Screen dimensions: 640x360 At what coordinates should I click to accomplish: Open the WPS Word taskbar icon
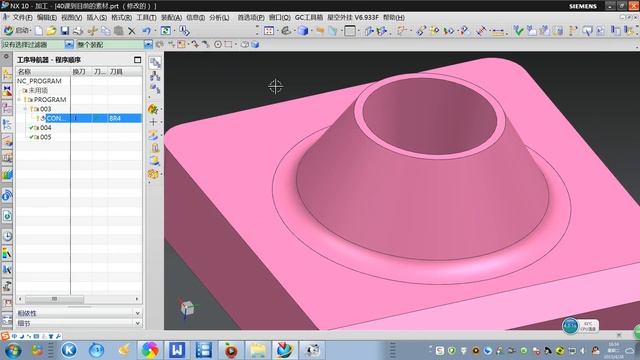coord(177,350)
